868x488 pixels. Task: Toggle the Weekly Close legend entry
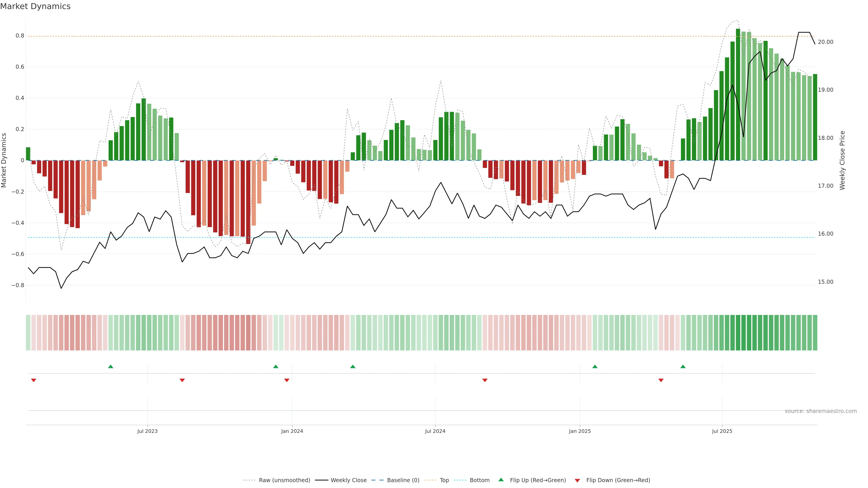click(x=348, y=480)
